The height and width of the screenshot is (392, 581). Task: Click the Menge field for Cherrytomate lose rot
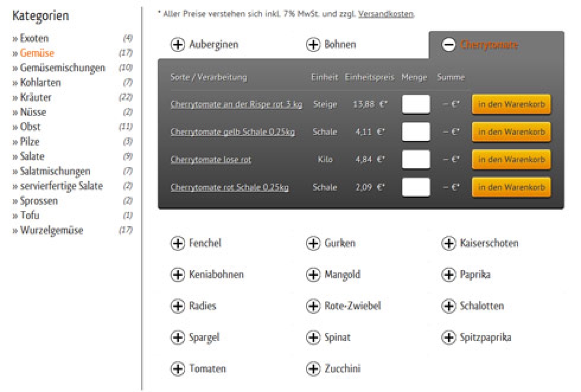416,160
